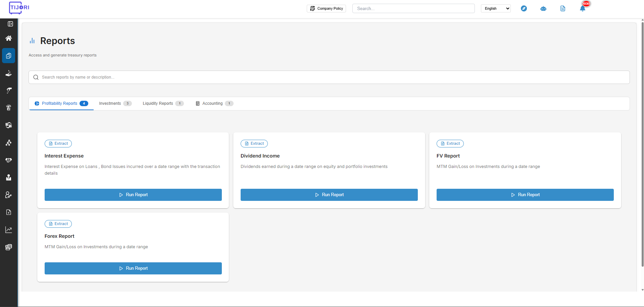
Task: Toggle the sidebar collapse icon
Action: pyautogui.click(x=10, y=24)
